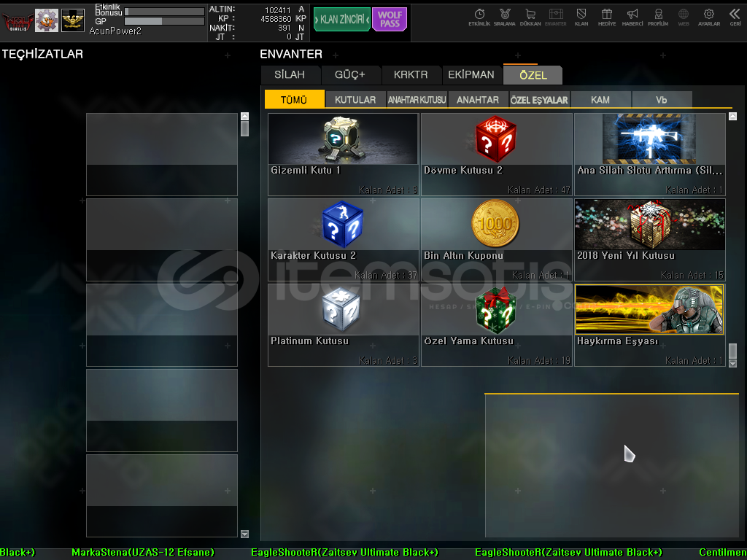Select the ÖZEL inventory tab
Screen dimensions: 747x560
point(533,75)
